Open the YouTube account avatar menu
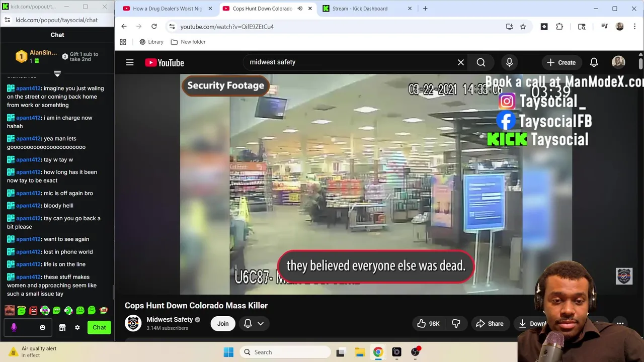Screen dimensions: 644x362 (618, 62)
